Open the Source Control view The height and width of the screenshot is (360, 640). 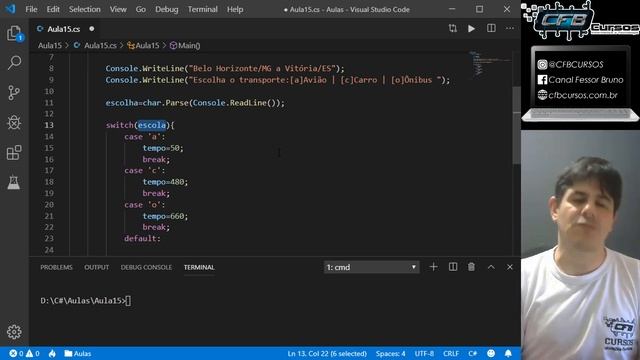pyautogui.click(x=14, y=93)
